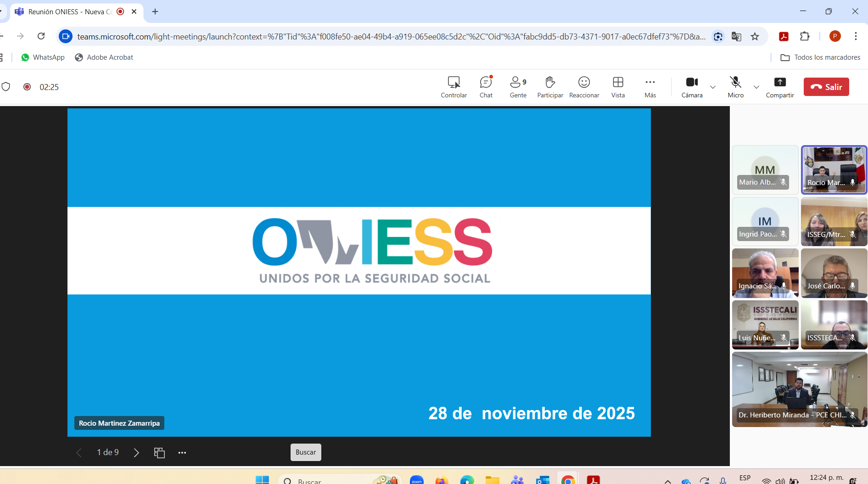Expand the camera options chevron

click(x=713, y=87)
